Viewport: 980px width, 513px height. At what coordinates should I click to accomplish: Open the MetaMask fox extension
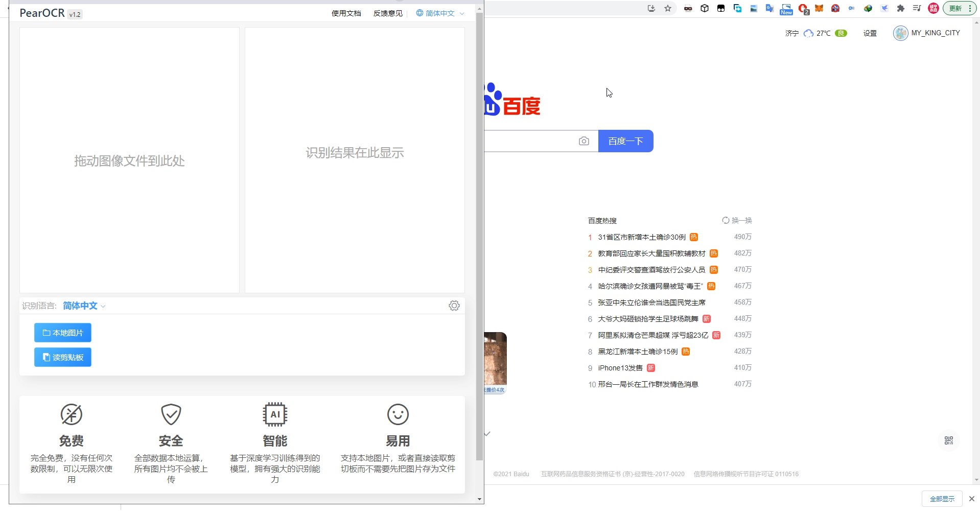[818, 8]
